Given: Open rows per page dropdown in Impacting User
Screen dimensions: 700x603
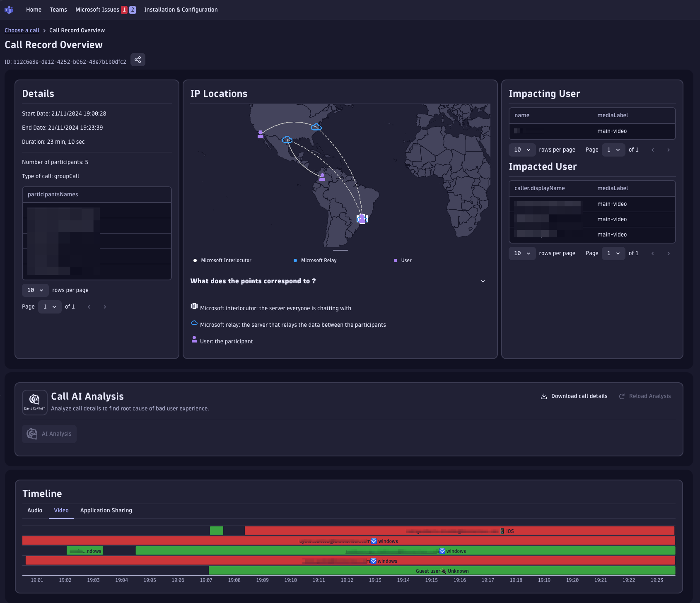Looking at the screenshot, I should tap(522, 150).
